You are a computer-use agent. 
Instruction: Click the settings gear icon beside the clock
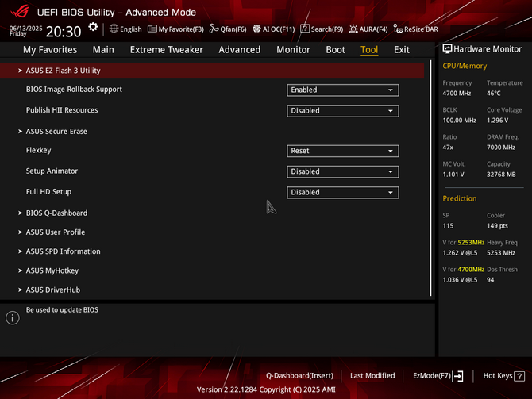click(x=93, y=27)
